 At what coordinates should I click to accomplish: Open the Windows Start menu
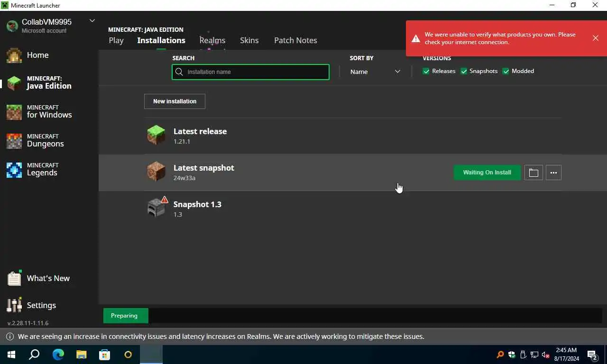[11, 355]
